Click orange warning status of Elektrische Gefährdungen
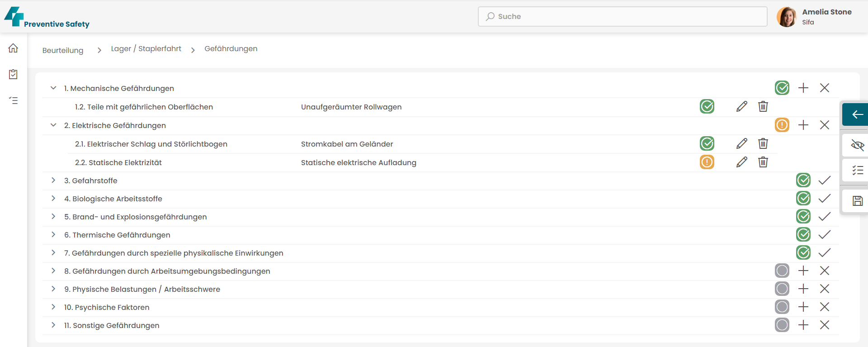This screenshot has height=347, width=868. coord(782,125)
